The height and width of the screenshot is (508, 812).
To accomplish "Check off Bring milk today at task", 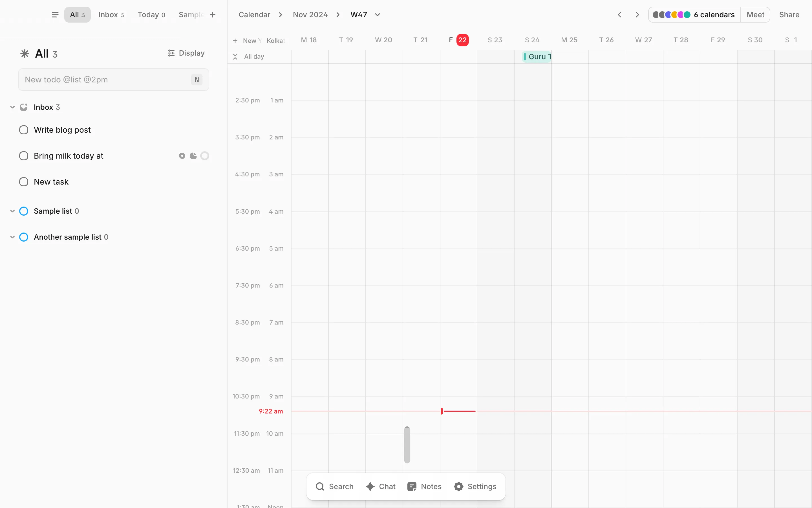I will (24, 156).
